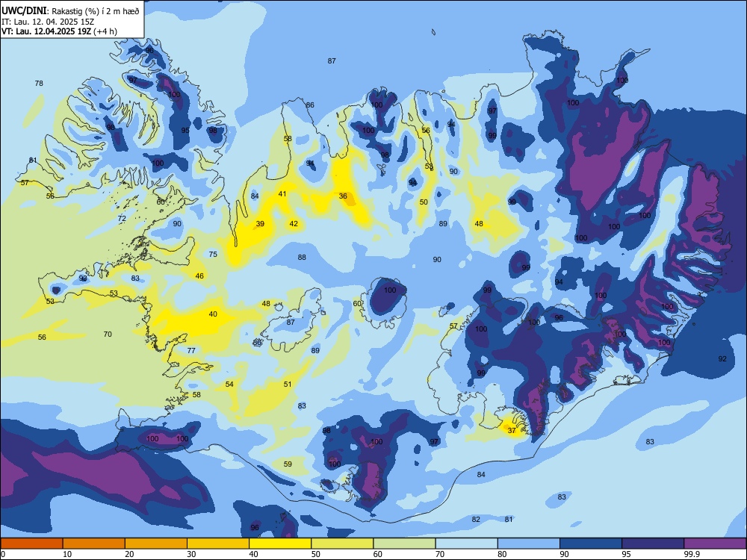The width and height of the screenshot is (747, 560).
Task: Click the '(+4 h)' forecast offset text
Action: (x=105, y=31)
